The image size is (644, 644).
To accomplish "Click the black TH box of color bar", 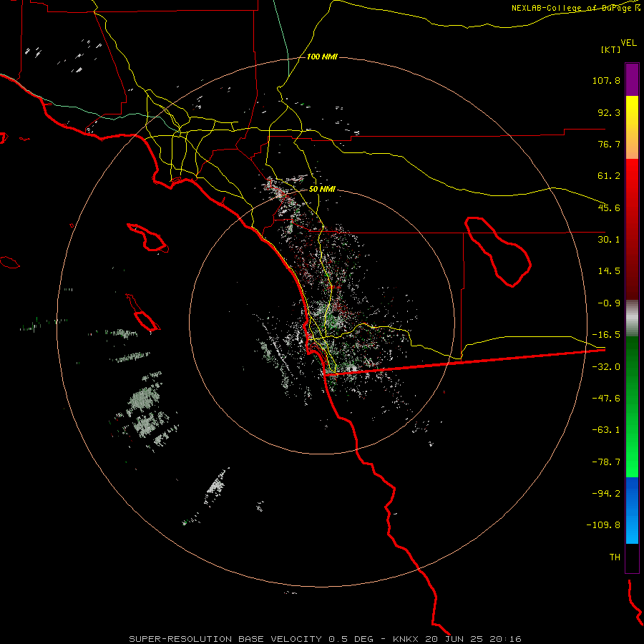I will (632, 558).
